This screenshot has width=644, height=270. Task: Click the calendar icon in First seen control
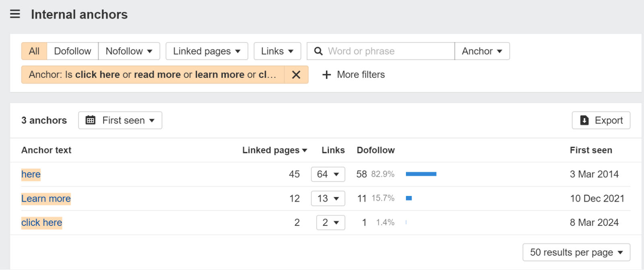[91, 120]
